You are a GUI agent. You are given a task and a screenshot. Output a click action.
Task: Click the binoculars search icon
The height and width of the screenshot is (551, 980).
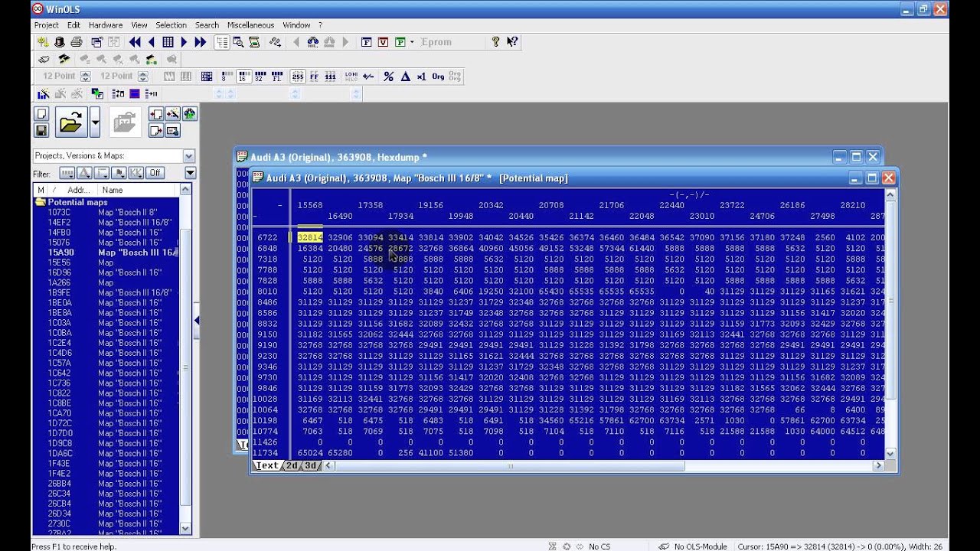pyautogui.click(x=313, y=42)
